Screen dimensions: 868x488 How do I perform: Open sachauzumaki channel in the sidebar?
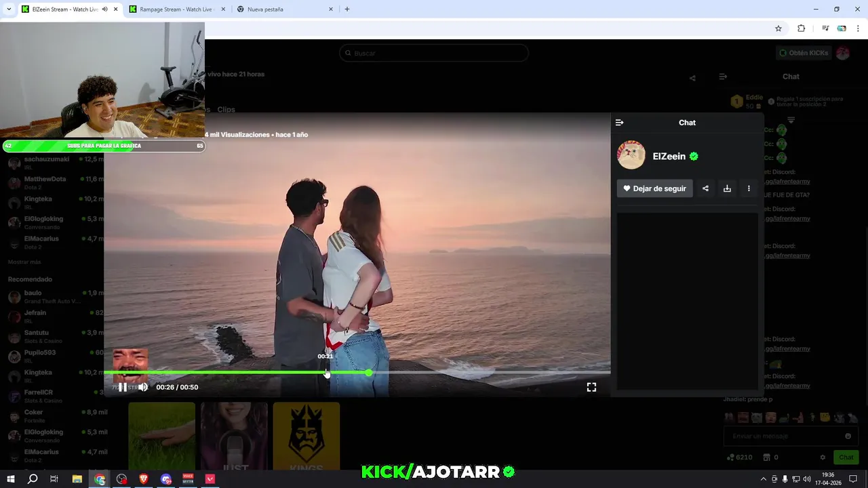click(54, 163)
